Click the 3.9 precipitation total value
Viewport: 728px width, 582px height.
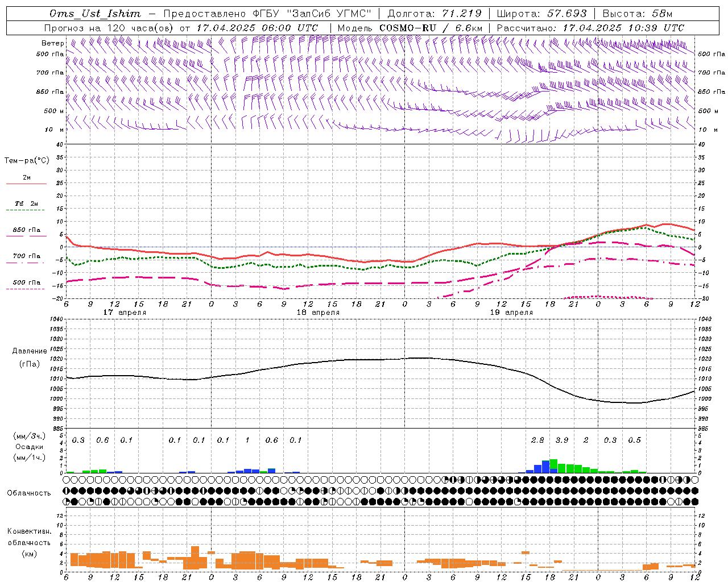pos(562,440)
